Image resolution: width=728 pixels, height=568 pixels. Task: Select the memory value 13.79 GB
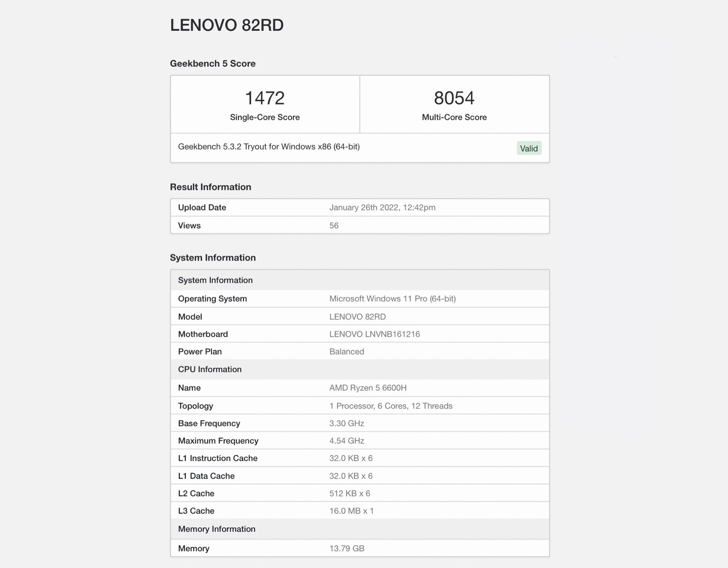tap(347, 549)
